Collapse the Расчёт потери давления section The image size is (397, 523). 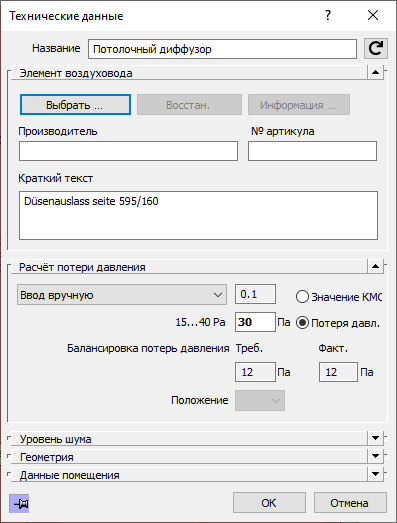(x=376, y=267)
